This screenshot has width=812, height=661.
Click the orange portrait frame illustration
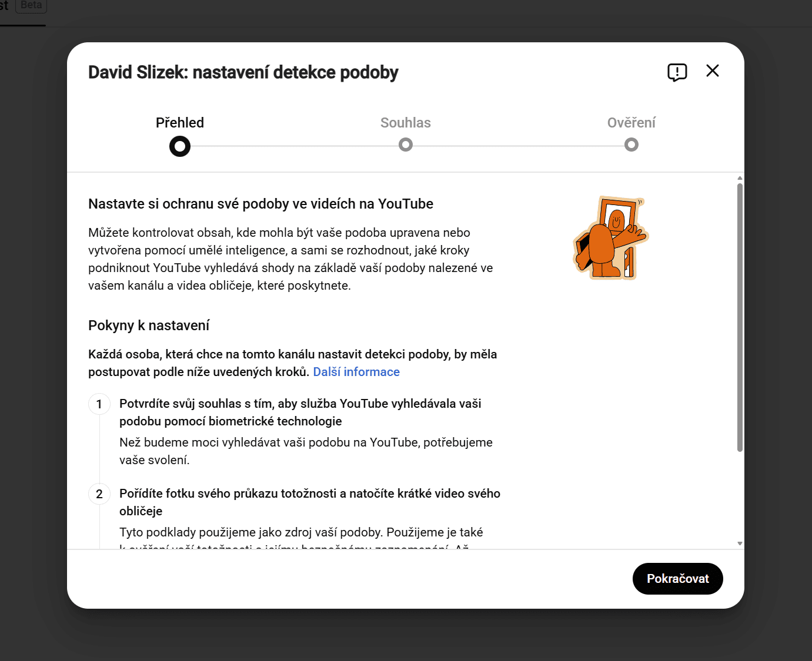pos(611,238)
